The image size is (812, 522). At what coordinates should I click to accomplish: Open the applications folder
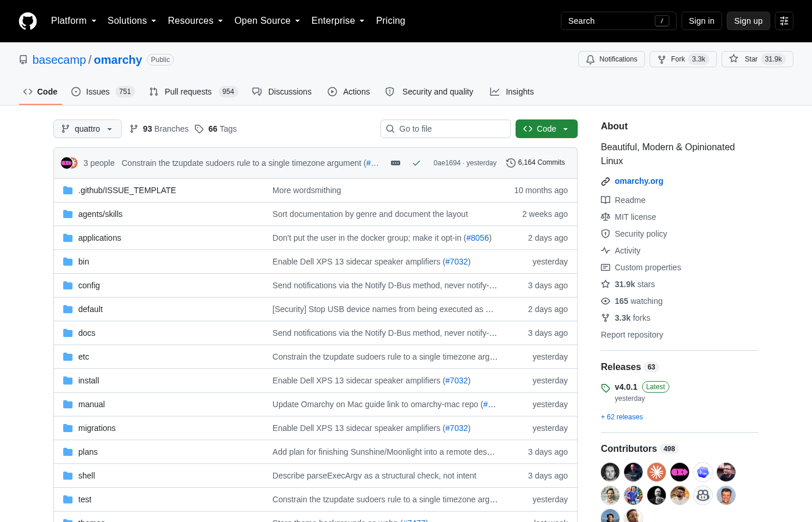click(100, 238)
